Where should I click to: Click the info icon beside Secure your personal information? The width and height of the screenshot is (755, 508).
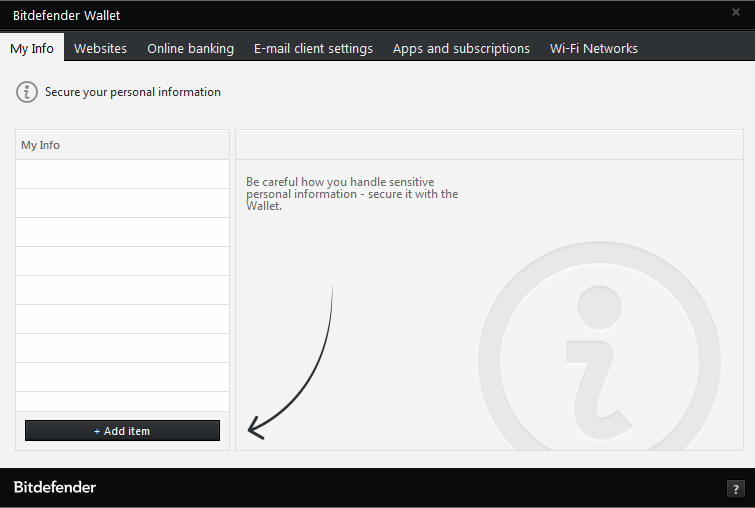26,91
